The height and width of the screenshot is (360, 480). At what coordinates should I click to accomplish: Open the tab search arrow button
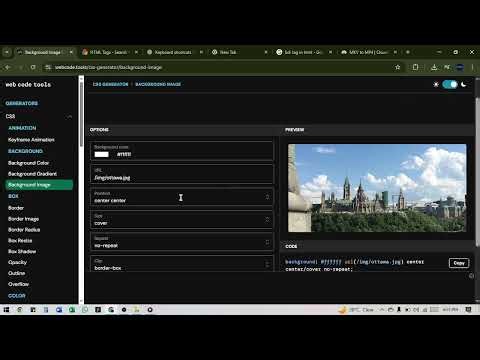7,52
